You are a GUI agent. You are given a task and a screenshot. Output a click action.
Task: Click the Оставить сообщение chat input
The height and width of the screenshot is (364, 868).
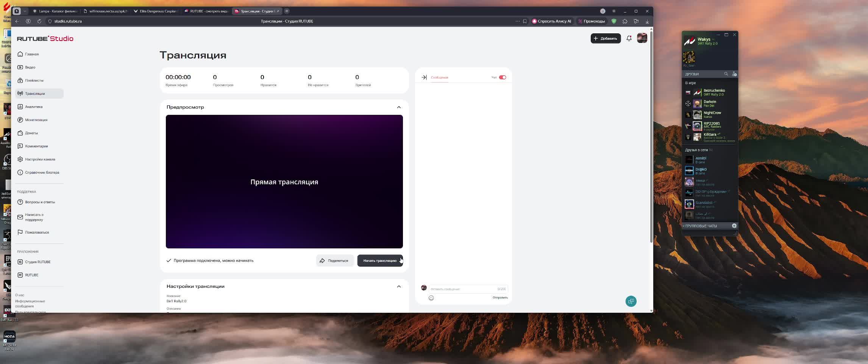468,289
